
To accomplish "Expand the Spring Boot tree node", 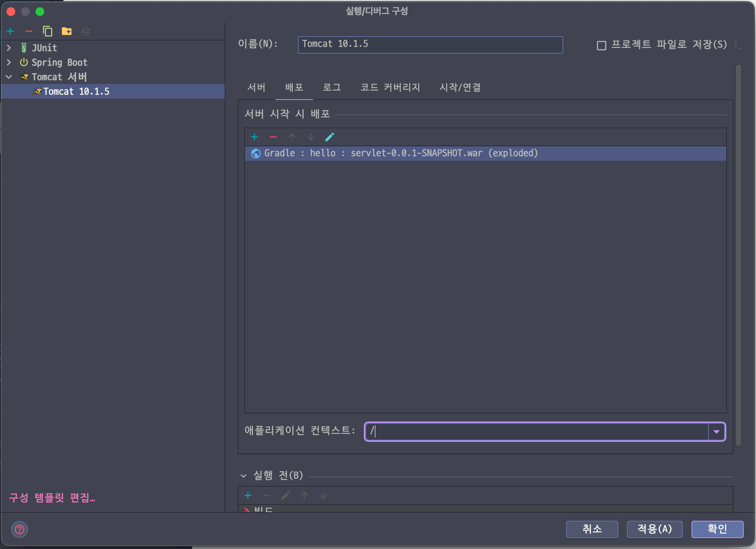I will coord(9,62).
